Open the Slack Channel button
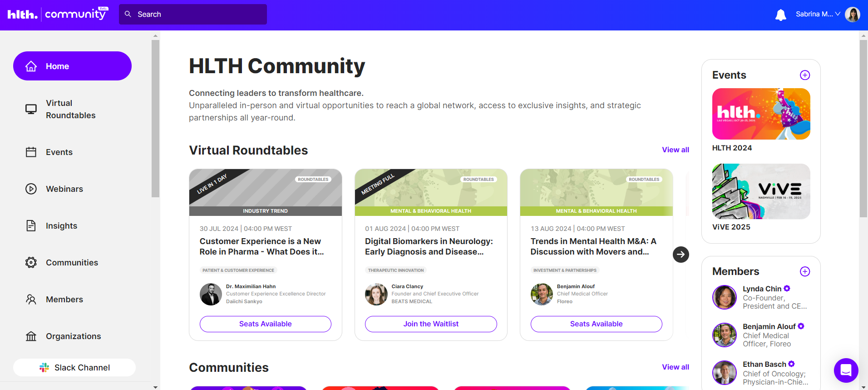Screen dimensions: 868x390 point(74,368)
